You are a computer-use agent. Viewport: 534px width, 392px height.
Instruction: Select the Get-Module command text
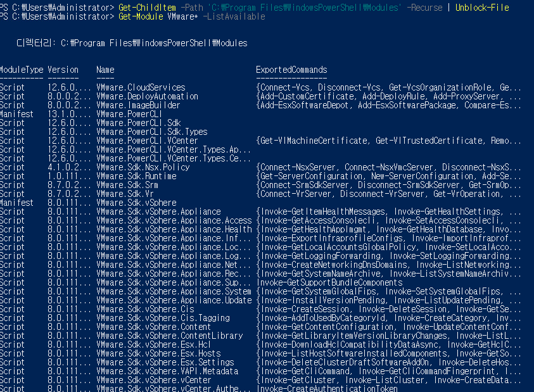(141, 16)
